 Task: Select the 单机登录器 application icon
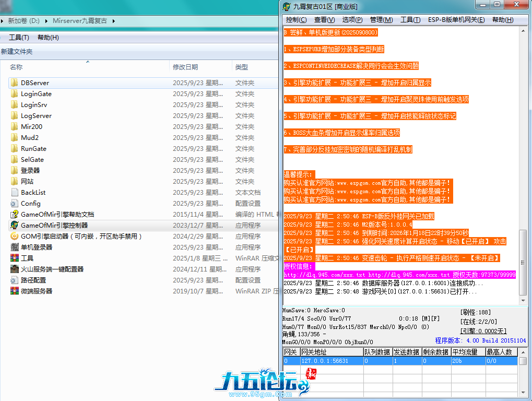click(x=14, y=247)
